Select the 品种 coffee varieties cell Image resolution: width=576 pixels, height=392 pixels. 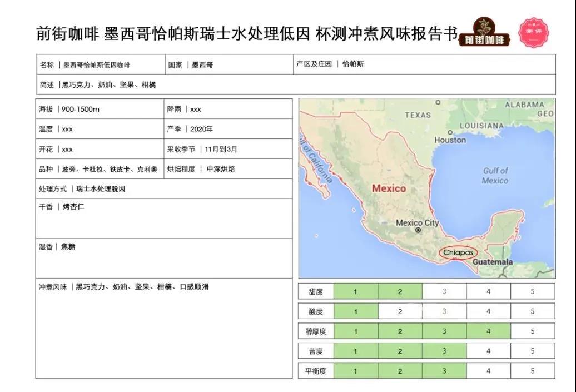point(100,169)
